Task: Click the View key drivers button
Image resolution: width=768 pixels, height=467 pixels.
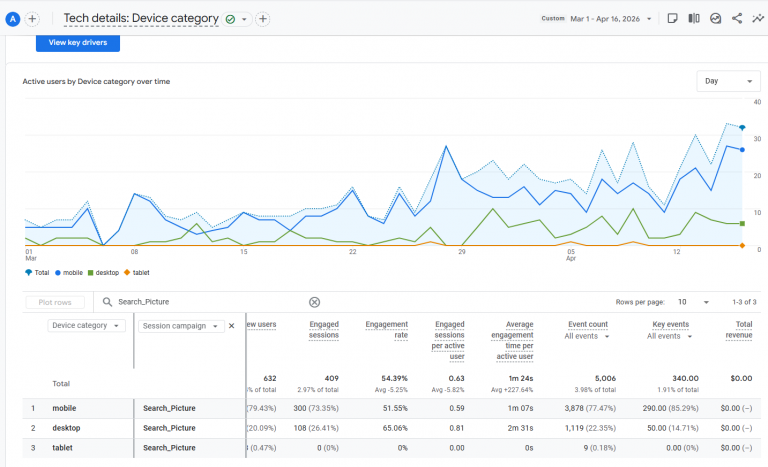Action: coord(78,43)
